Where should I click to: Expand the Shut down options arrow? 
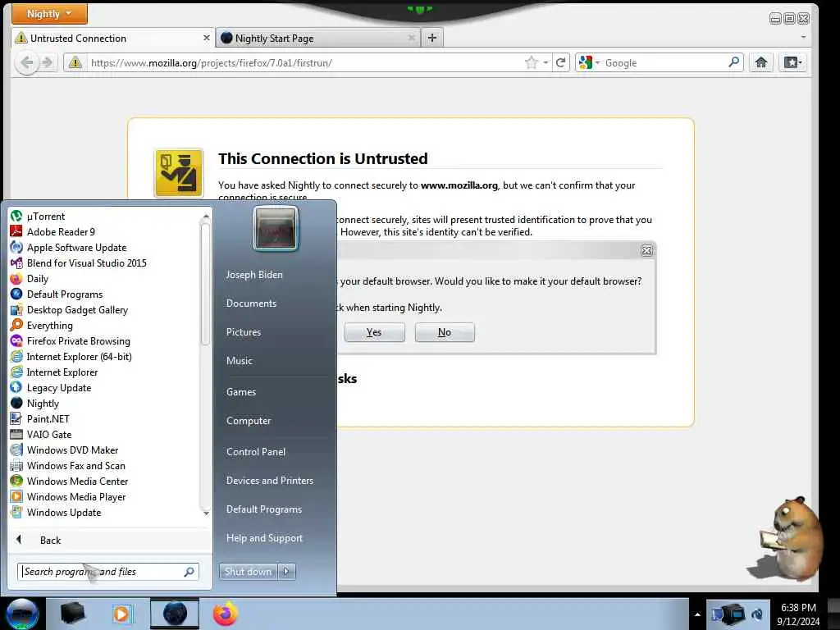click(286, 572)
